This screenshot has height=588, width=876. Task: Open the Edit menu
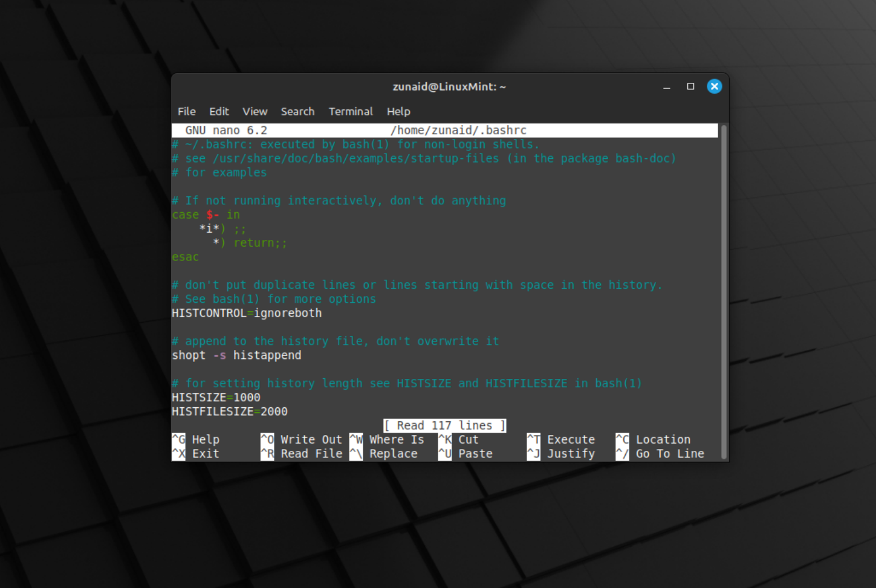pos(219,111)
